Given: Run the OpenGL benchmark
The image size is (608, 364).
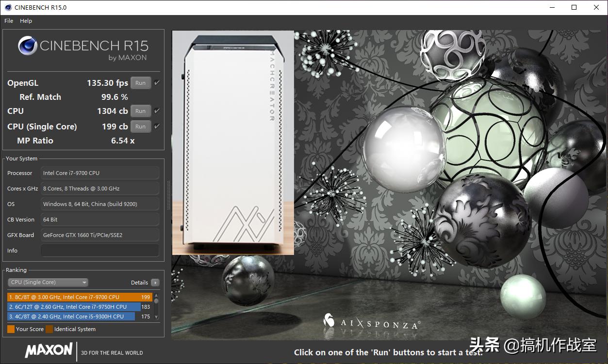Looking at the screenshot, I should (140, 83).
